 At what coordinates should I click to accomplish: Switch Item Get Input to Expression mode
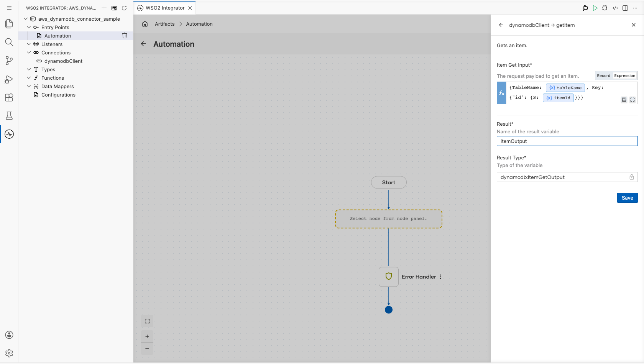pos(624,75)
